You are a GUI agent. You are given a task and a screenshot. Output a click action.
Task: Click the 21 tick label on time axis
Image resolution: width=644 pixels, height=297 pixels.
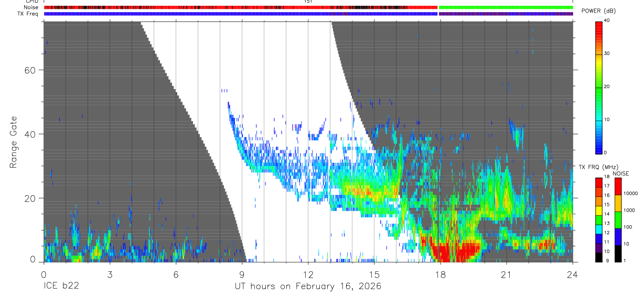pos(507,274)
